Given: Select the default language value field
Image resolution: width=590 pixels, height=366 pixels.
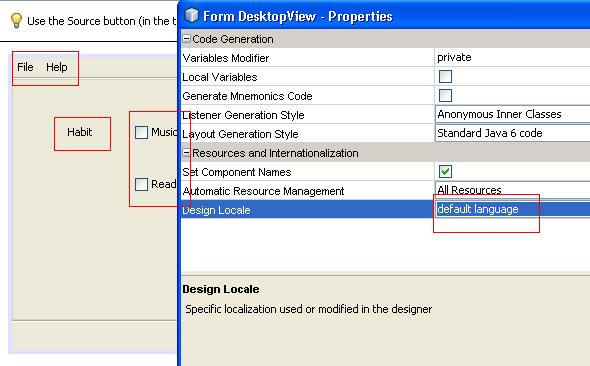Looking at the screenshot, I should coord(512,209).
